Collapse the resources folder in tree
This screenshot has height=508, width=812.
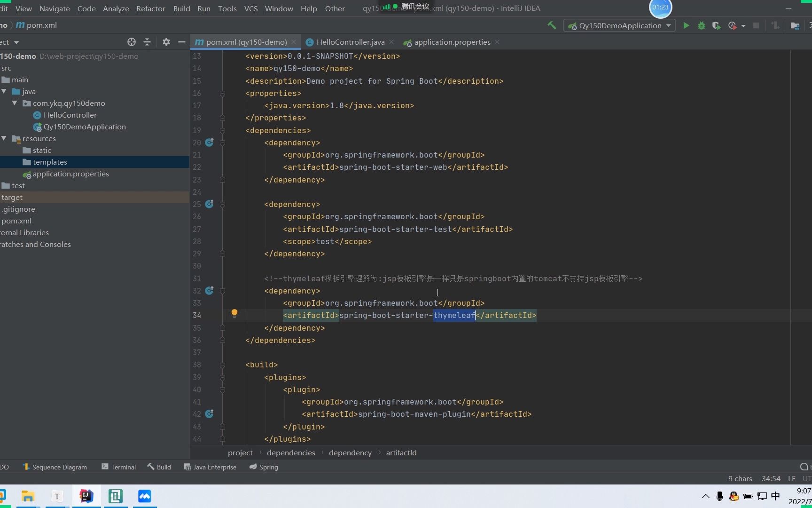(x=4, y=138)
